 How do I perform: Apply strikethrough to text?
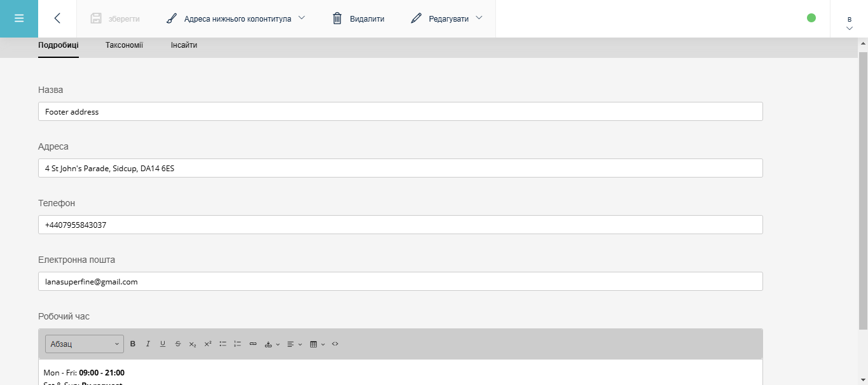(x=178, y=344)
